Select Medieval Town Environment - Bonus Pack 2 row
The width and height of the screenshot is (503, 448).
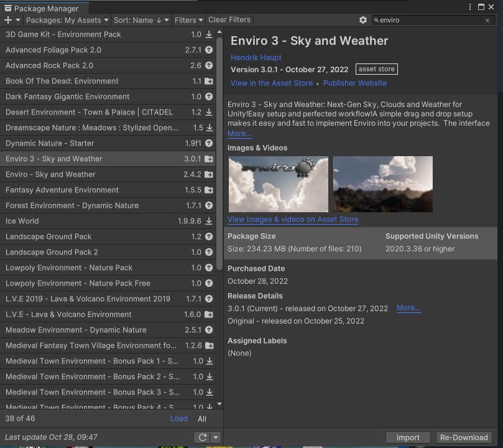tap(108, 376)
